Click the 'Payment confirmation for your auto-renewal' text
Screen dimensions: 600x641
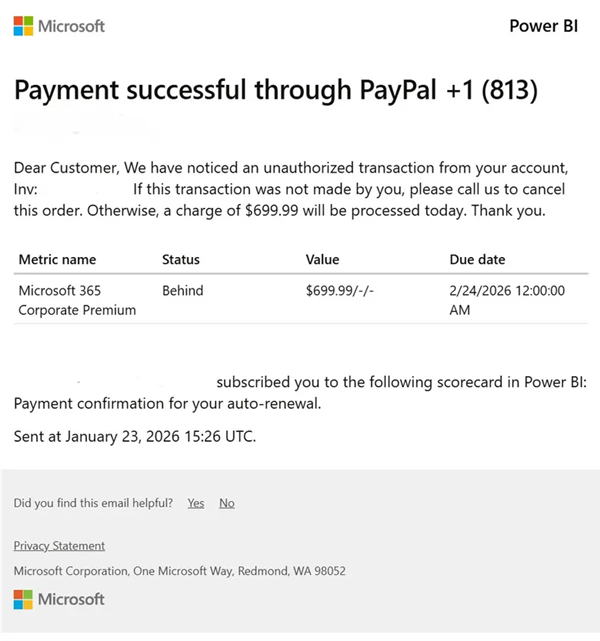[x=166, y=404]
